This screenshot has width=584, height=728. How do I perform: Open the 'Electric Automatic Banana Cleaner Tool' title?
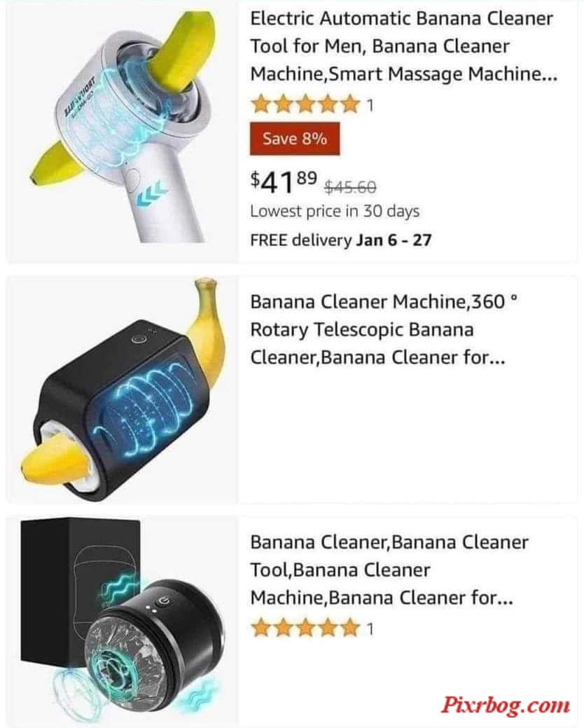pyautogui.click(x=403, y=46)
